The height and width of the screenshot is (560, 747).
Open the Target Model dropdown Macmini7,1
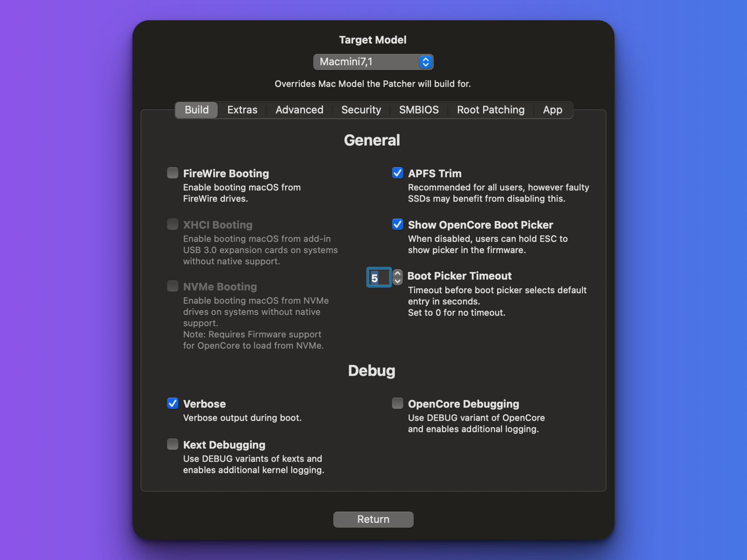click(373, 62)
